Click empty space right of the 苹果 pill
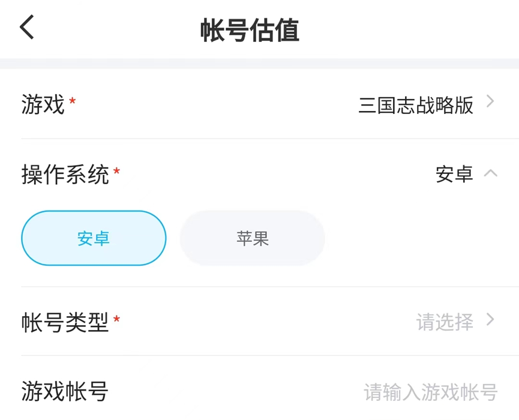Image resolution: width=519 pixels, height=420 pixels. (420, 238)
